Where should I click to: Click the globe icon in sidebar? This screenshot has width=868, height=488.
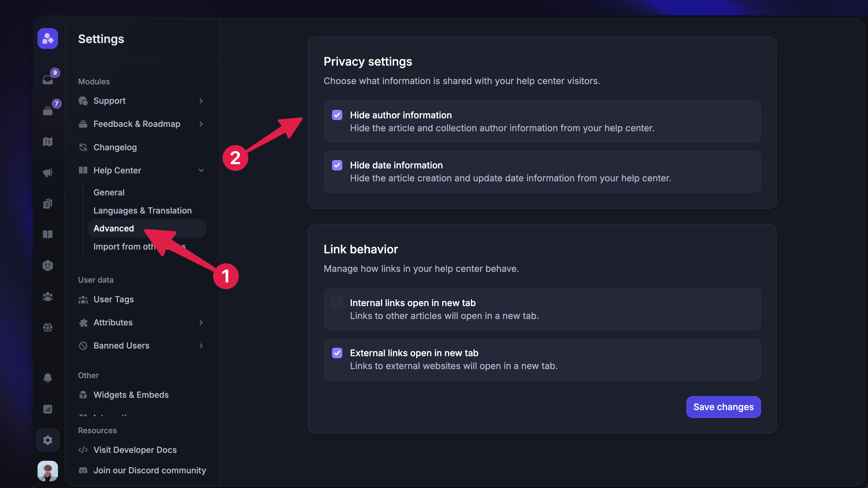pos(48,327)
